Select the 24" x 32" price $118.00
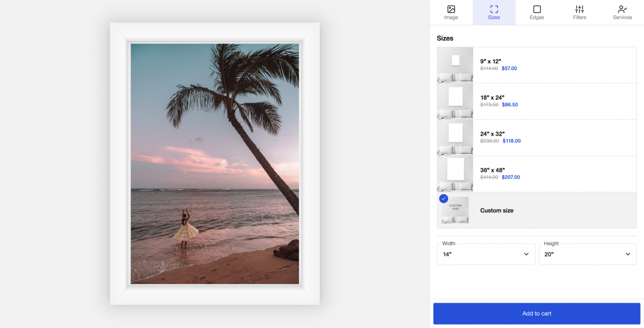Screen dimensions: 644x328 (x=511, y=141)
